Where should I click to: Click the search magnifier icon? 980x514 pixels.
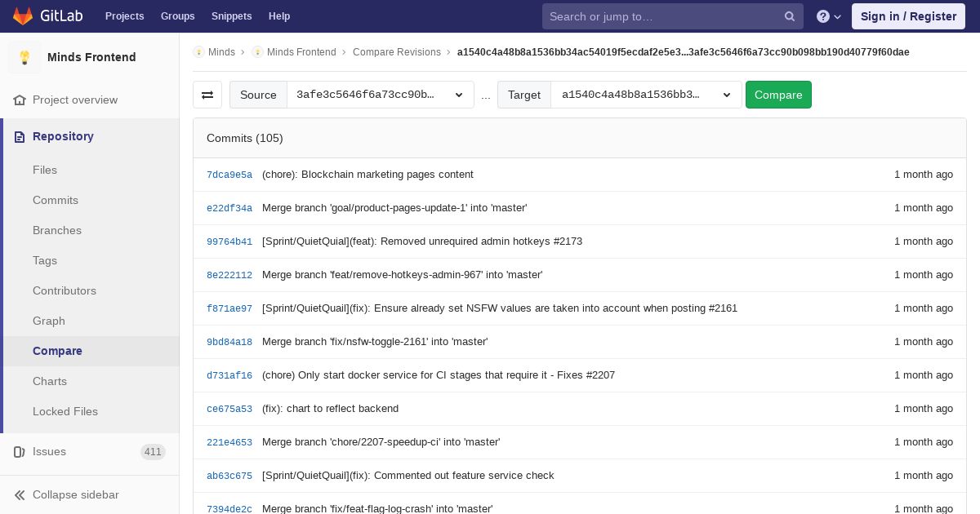click(790, 16)
